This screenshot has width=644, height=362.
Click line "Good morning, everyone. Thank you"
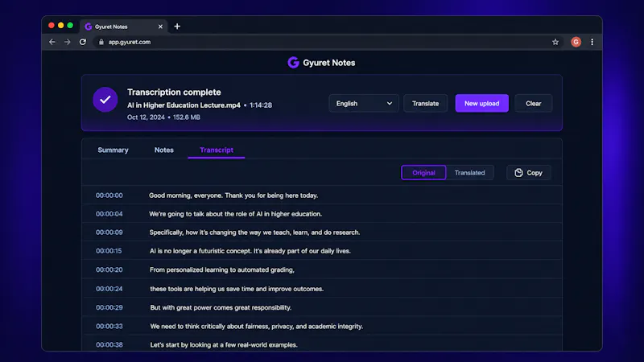pyautogui.click(x=233, y=195)
